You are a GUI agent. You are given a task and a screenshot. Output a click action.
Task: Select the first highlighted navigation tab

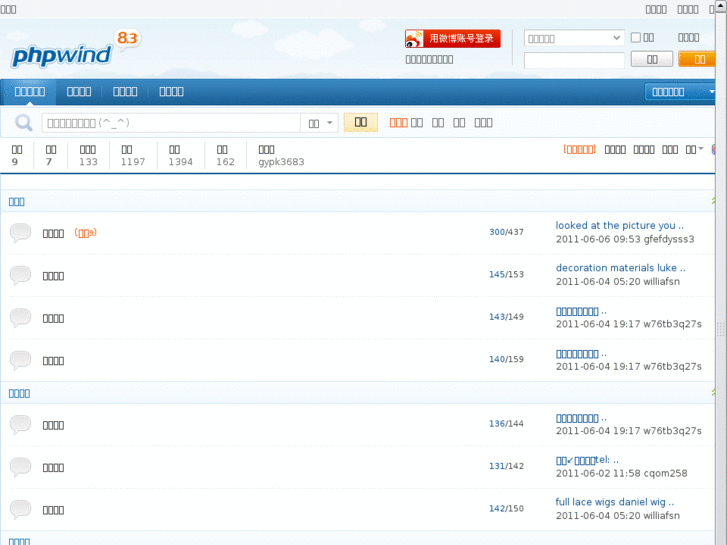pyautogui.click(x=30, y=92)
